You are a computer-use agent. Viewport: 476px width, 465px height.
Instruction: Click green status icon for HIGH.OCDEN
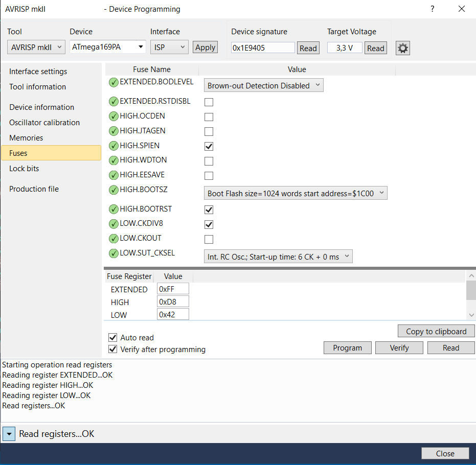[x=114, y=116]
